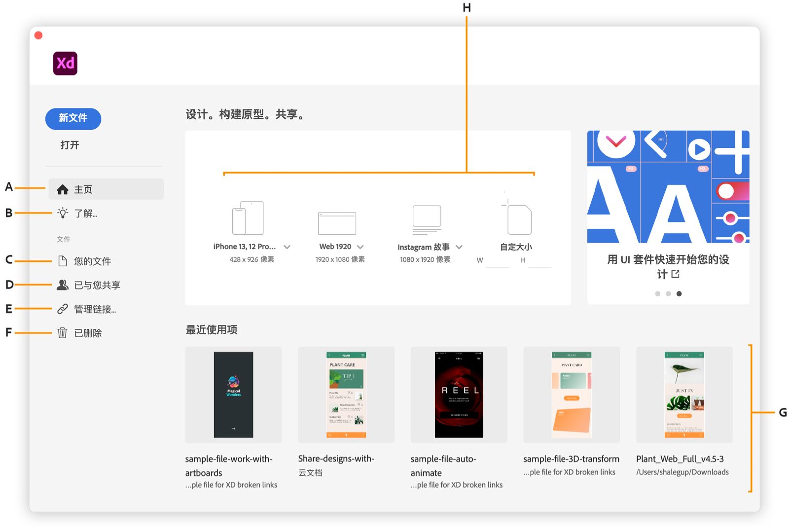Open the 主页 sidebar section

coord(106,189)
